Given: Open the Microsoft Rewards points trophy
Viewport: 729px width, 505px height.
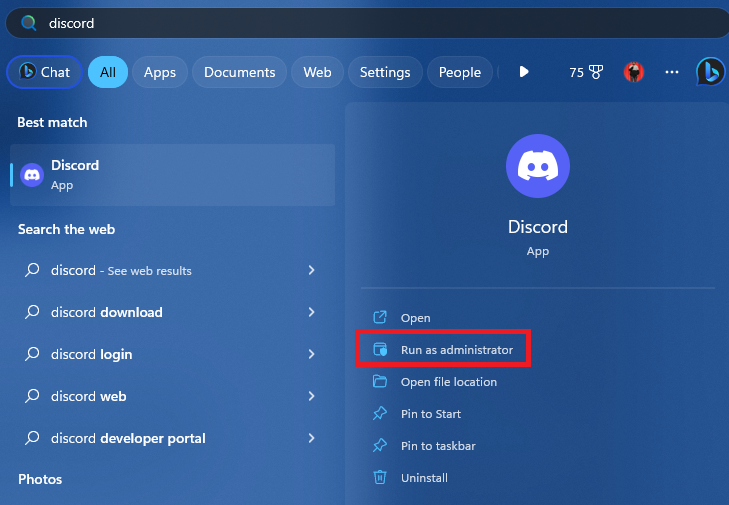Looking at the screenshot, I should 586,72.
